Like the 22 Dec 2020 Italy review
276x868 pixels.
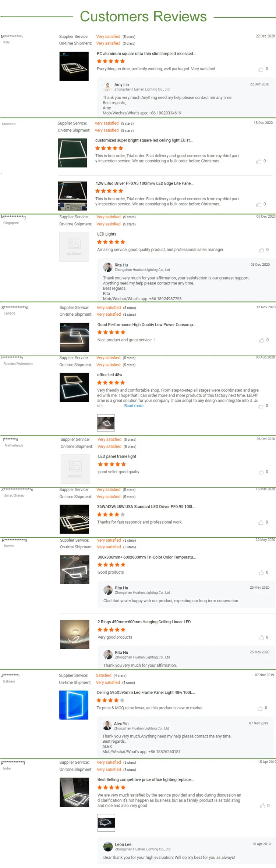click(x=261, y=69)
